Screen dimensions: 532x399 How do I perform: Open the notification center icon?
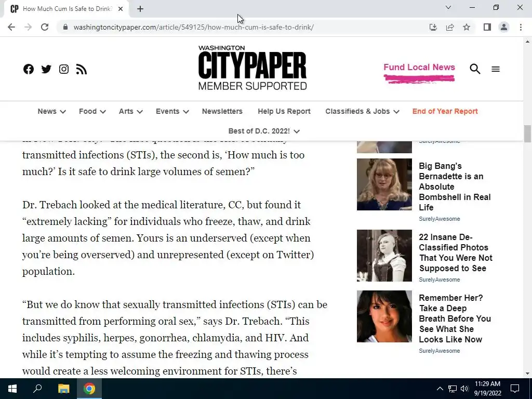click(x=515, y=389)
